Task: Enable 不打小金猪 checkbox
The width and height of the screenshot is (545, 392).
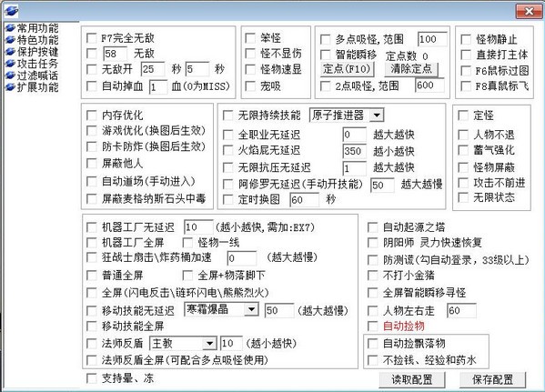Action: pyautogui.click(x=373, y=276)
